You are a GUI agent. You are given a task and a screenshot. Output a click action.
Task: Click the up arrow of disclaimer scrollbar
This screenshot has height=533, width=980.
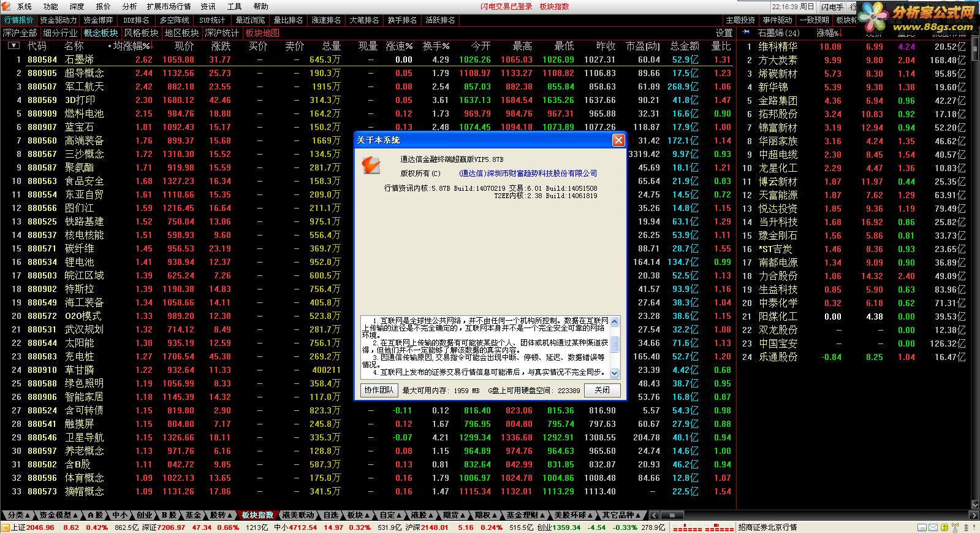615,323
